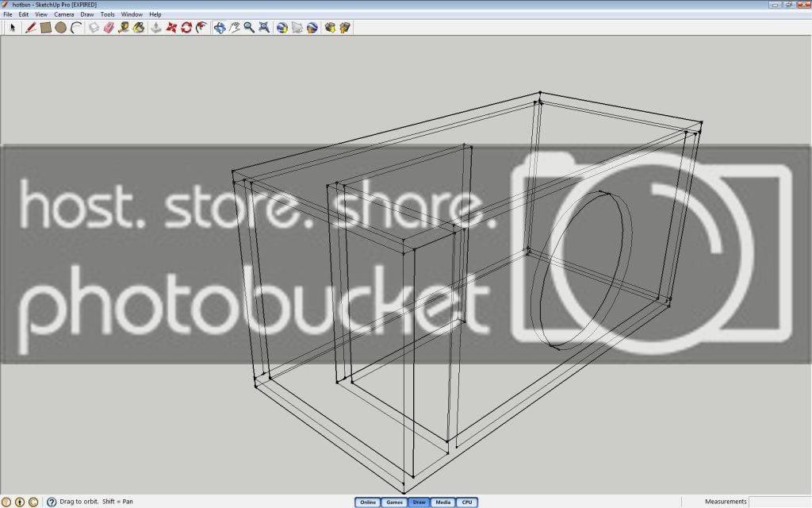Click the Draw button in bottom bar

(x=419, y=502)
